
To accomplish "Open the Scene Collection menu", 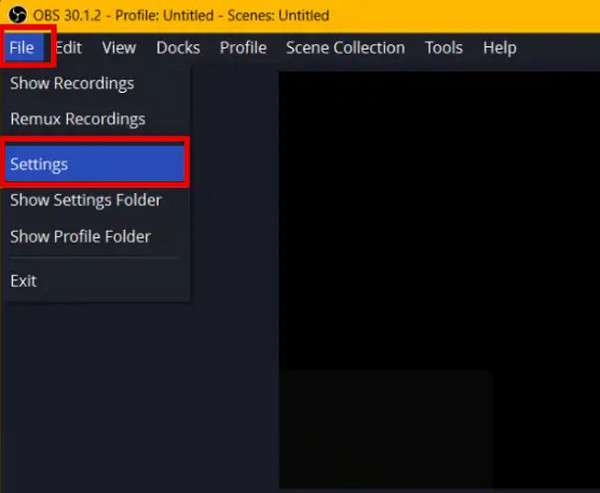I will coord(346,48).
